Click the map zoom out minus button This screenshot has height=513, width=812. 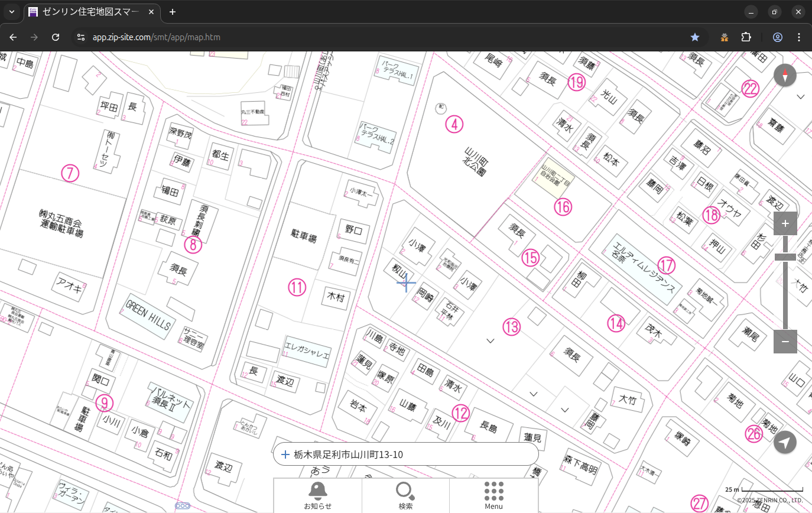pos(785,342)
